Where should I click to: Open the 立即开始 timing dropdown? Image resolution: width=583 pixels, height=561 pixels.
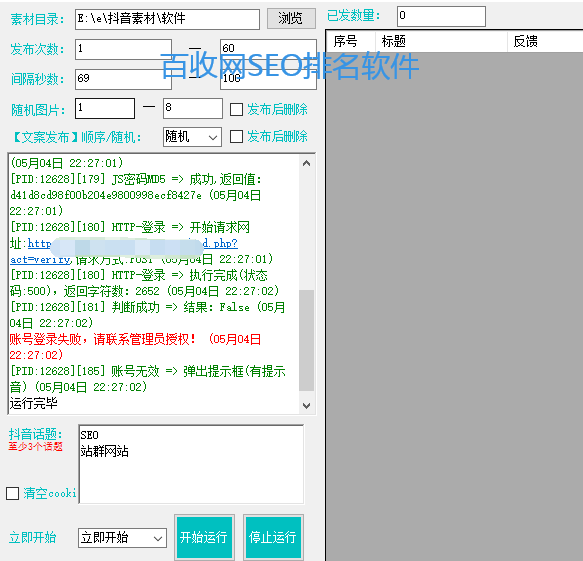122,538
